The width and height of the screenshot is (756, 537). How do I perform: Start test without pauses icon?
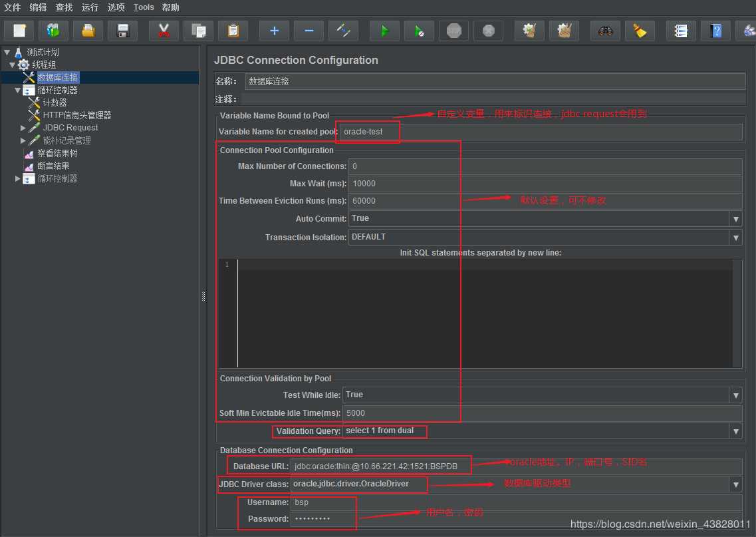point(419,31)
